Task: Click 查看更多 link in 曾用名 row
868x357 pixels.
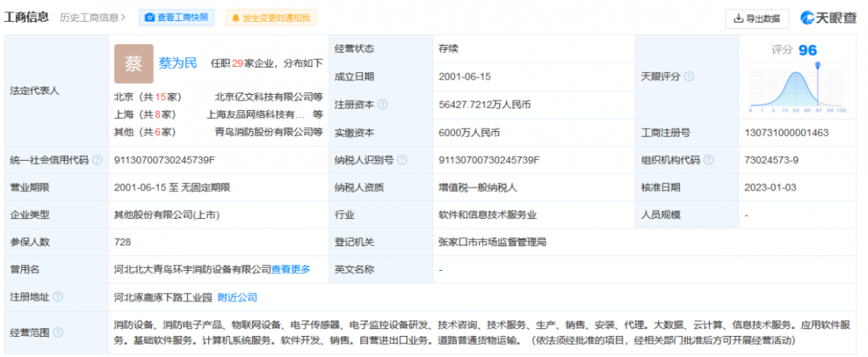Action: pyautogui.click(x=291, y=269)
